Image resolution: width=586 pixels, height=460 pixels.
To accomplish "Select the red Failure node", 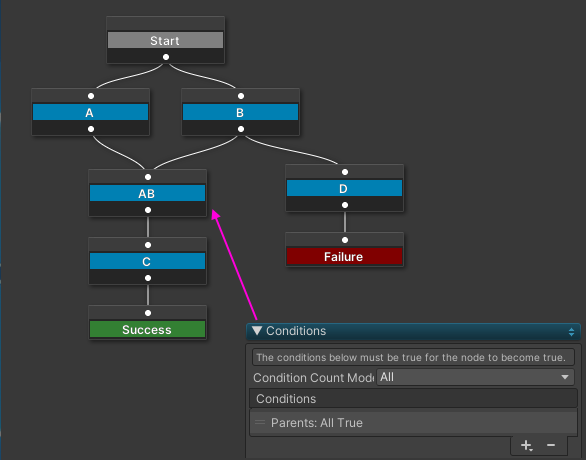I will click(344, 257).
